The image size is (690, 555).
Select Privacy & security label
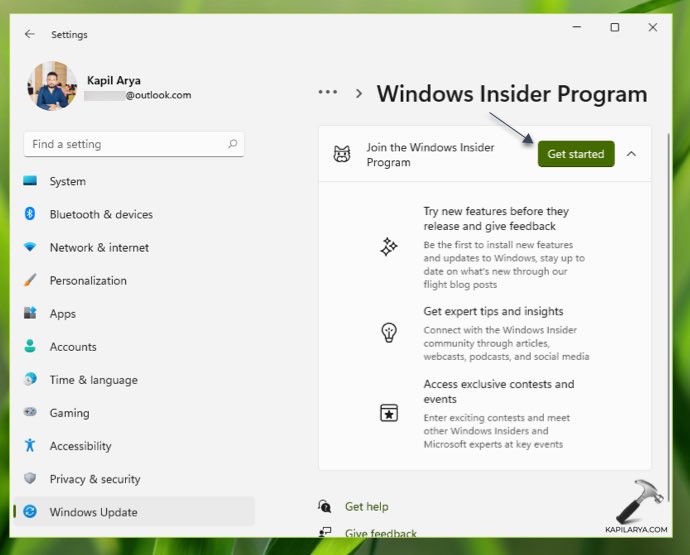tap(95, 479)
